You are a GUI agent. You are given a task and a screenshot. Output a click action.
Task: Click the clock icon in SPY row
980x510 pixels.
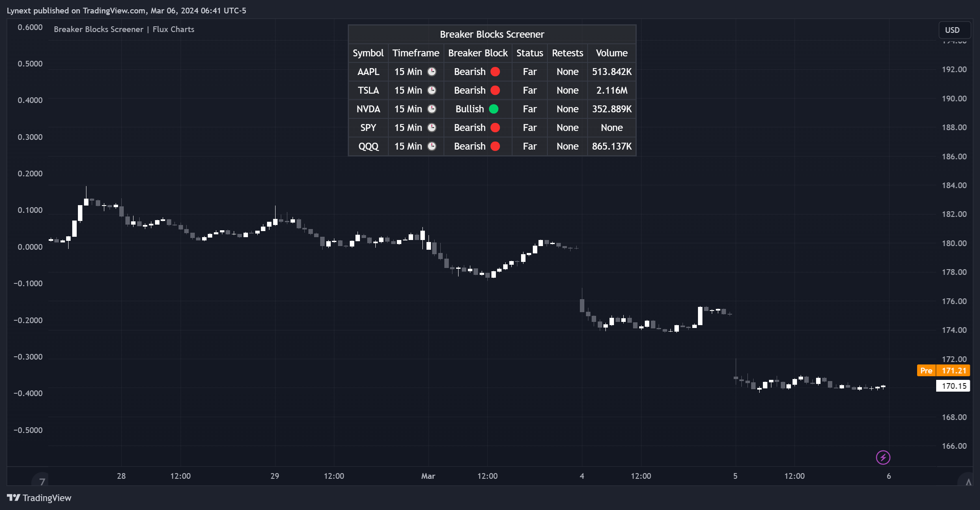click(x=432, y=127)
